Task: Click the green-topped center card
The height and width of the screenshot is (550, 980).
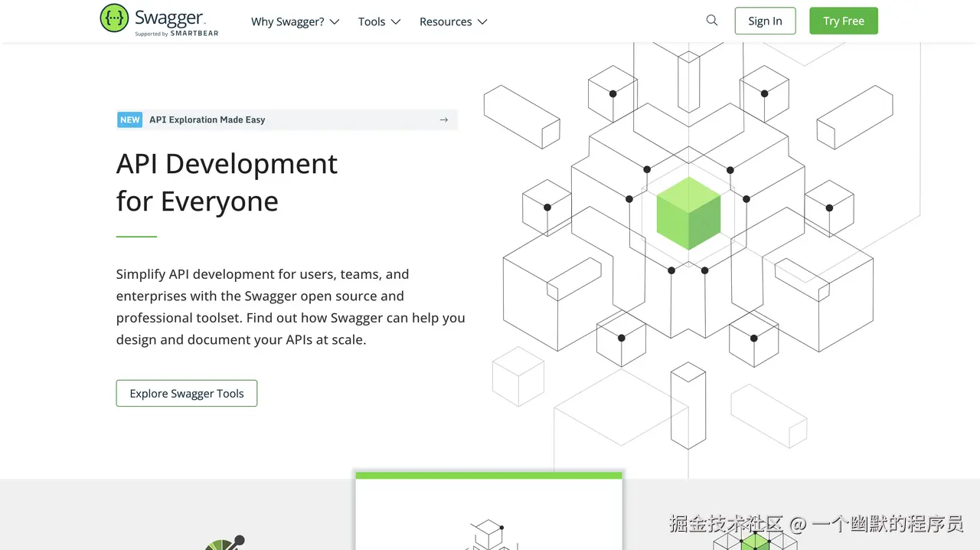Action: (489, 511)
